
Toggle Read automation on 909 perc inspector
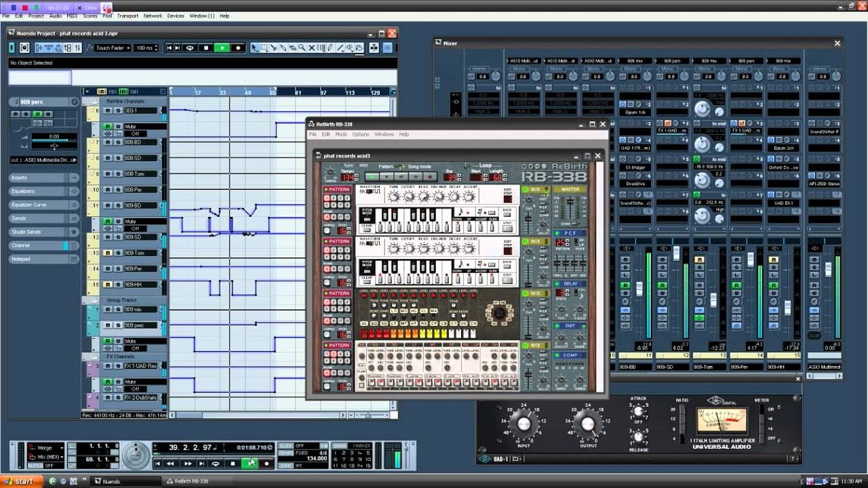[x=38, y=114]
